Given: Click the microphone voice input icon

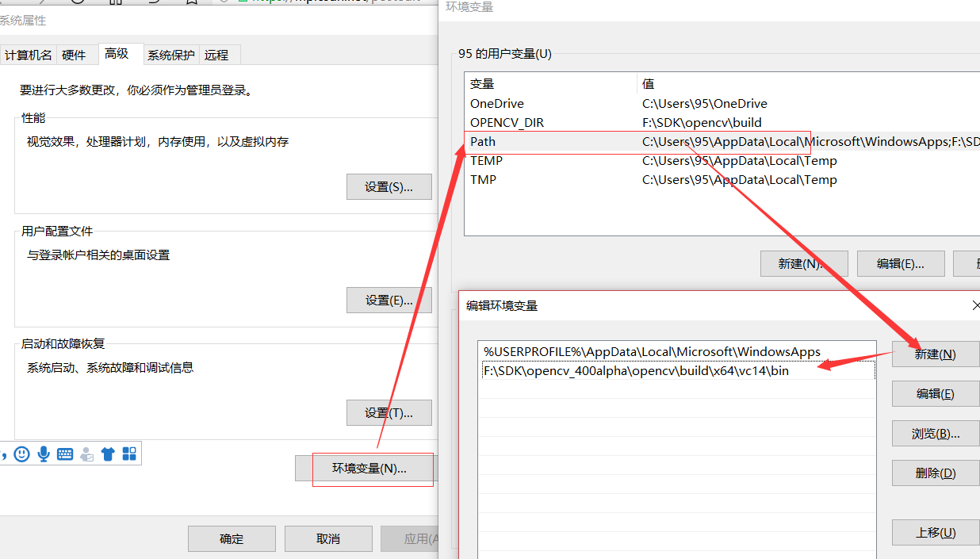Looking at the screenshot, I should click(x=44, y=454).
